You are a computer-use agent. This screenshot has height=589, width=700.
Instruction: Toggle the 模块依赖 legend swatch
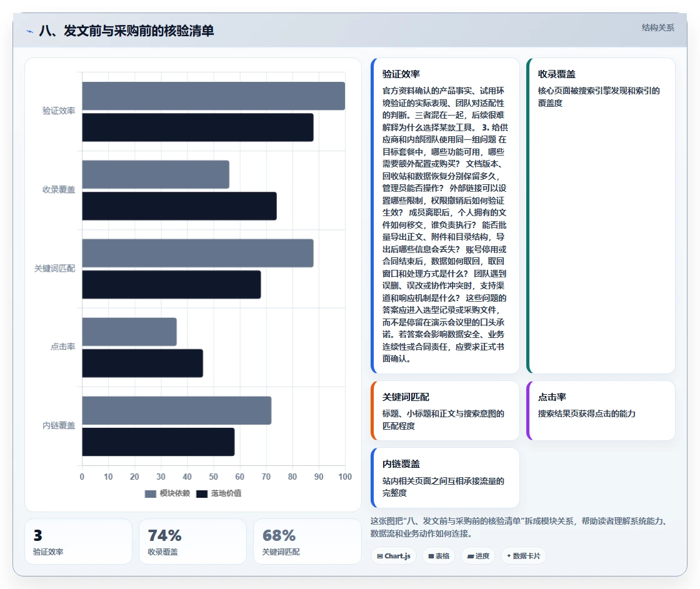151,493
